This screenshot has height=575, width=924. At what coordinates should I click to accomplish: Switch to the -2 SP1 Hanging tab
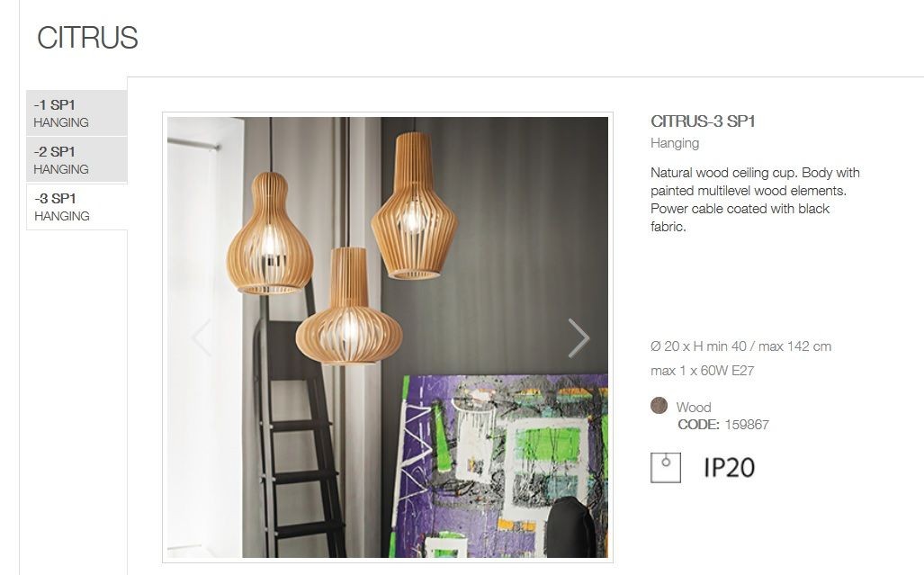[x=76, y=159]
